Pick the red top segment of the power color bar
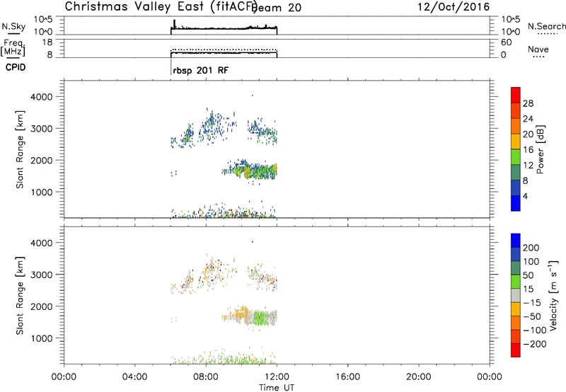 point(516,95)
